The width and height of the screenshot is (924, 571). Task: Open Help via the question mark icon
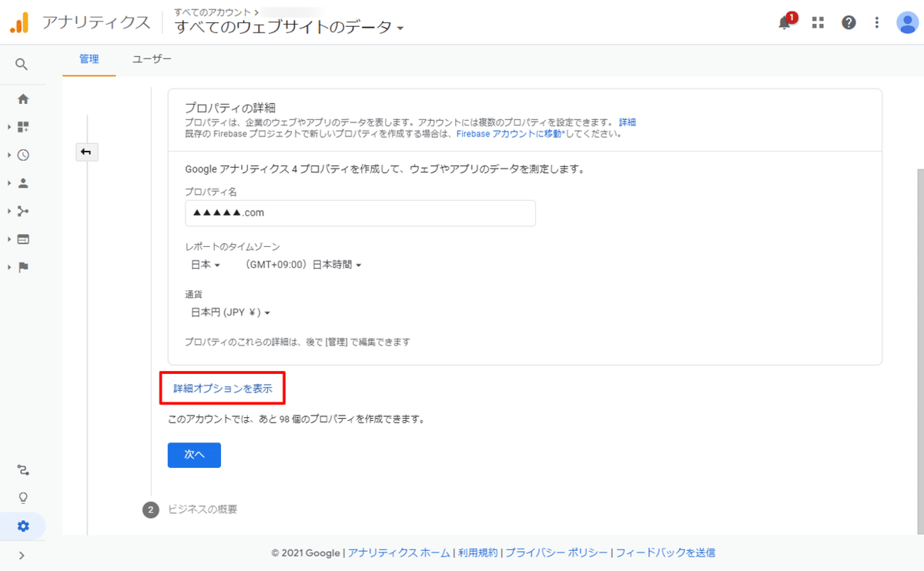pyautogui.click(x=848, y=22)
